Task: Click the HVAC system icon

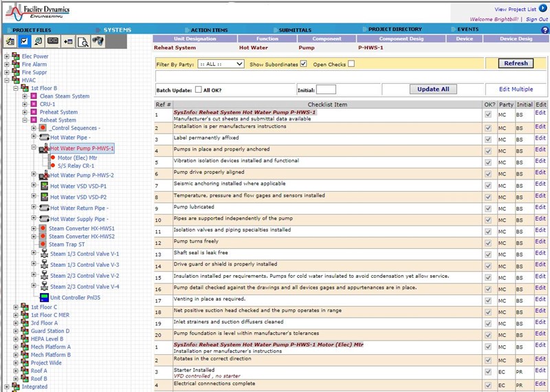Action: [16, 80]
